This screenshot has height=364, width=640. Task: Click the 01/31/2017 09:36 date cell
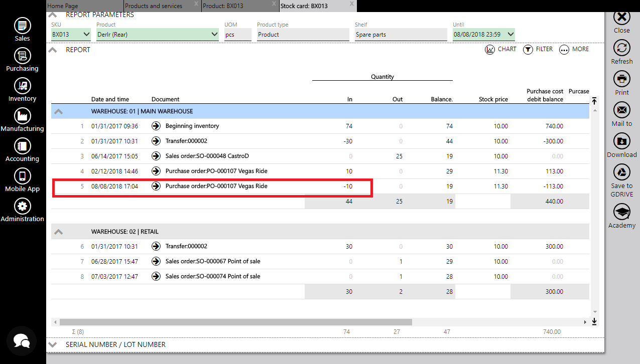point(114,126)
